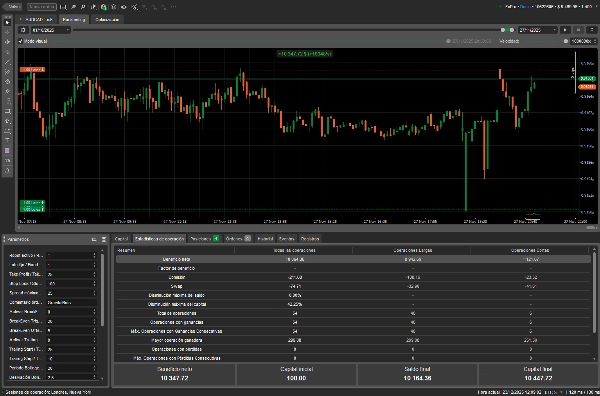Click the Operaciones Largas column header
600x396 pixels.
pos(412,250)
